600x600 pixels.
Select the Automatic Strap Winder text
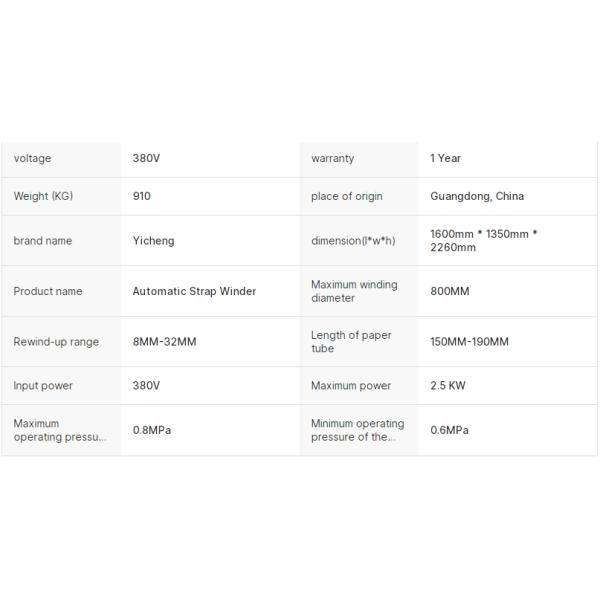tap(194, 291)
